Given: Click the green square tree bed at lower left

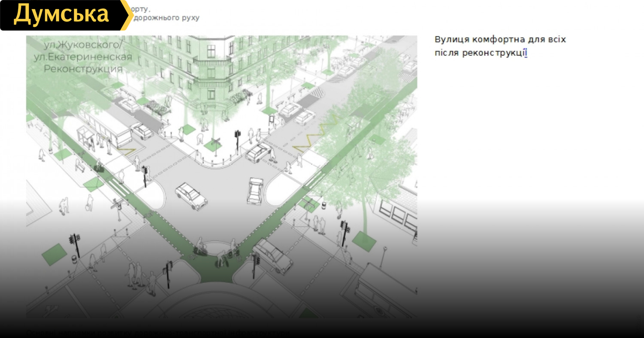Looking at the screenshot, I should point(53,253).
